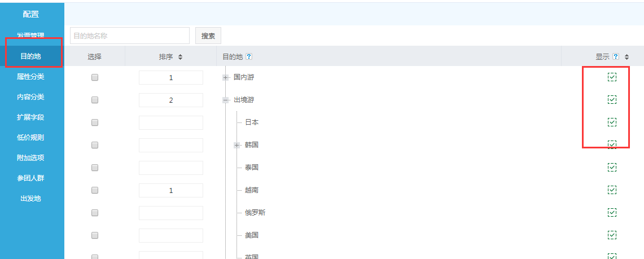
Task: Open the 日本 destination link
Action: [x=252, y=122]
